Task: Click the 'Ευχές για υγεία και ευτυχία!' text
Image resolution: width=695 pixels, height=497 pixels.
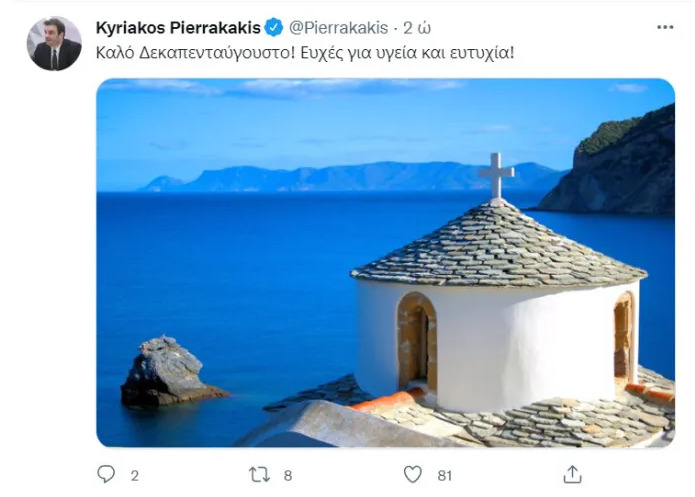Action: 407,53
